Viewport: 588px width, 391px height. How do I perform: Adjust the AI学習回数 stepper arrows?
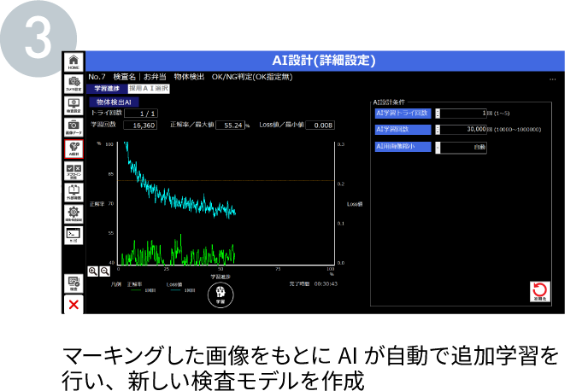coord(438,130)
